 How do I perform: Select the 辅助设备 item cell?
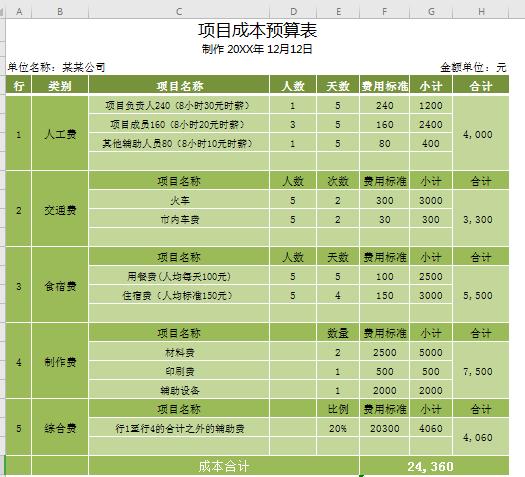[x=179, y=390]
